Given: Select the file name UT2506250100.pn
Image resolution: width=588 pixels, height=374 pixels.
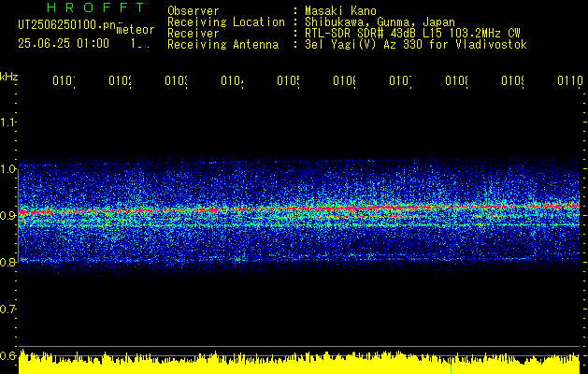Looking at the screenshot, I should tap(66, 24).
